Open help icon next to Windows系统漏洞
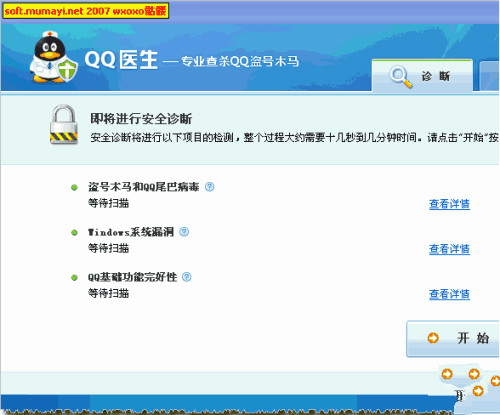This screenshot has width=500, height=415. click(184, 232)
